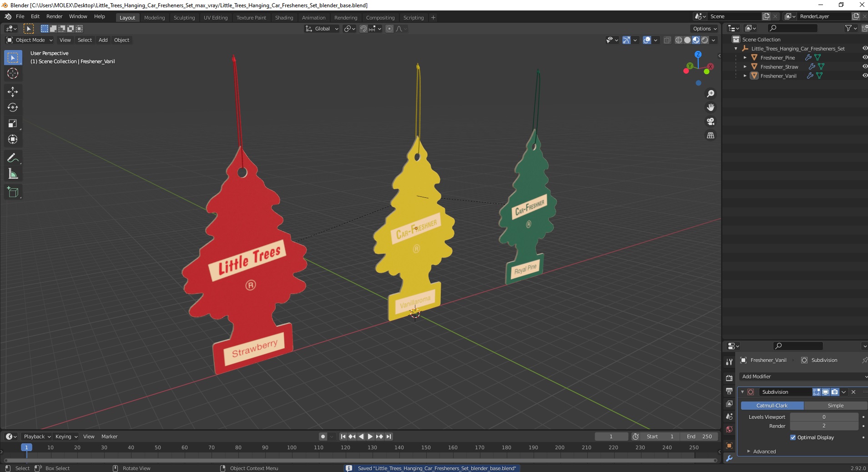The width and height of the screenshot is (868, 472).
Task: Toggle X-ray mode in viewport header
Action: [x=667, y=40]
